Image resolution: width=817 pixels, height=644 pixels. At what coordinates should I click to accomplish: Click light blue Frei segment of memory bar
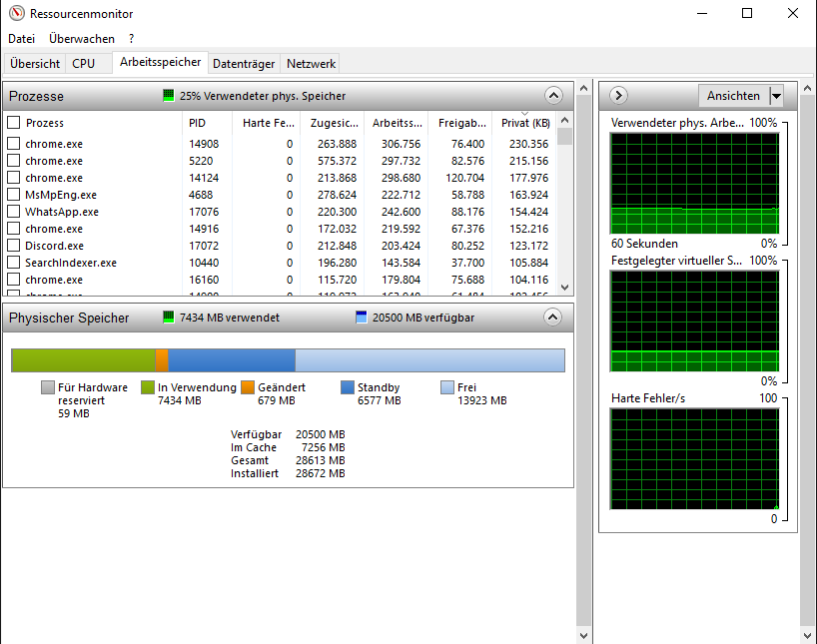coord(429,360)
